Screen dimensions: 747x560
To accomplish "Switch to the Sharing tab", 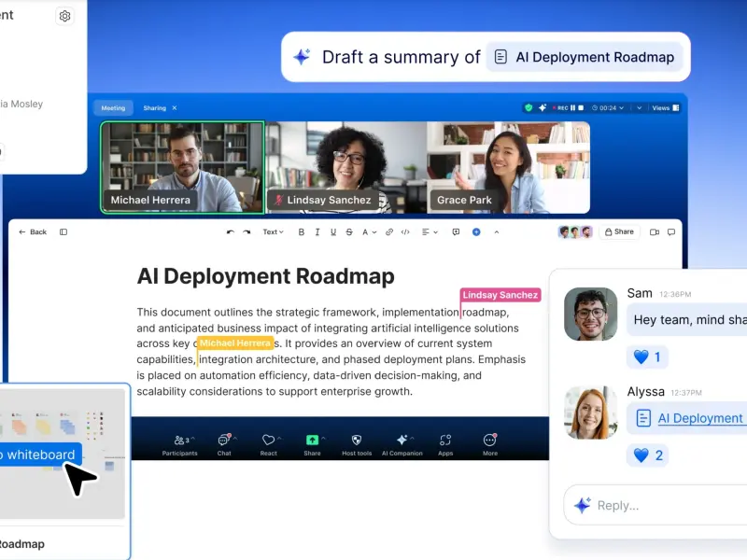I will [154, 108].
